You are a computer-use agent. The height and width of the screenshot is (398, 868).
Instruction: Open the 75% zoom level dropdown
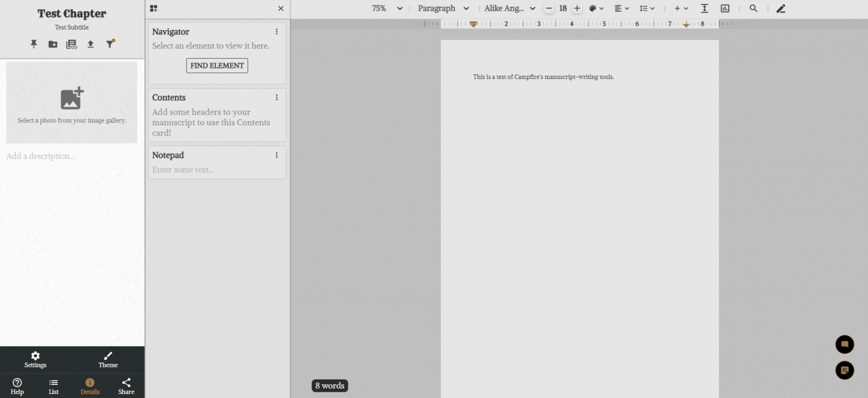pos(387,8)
